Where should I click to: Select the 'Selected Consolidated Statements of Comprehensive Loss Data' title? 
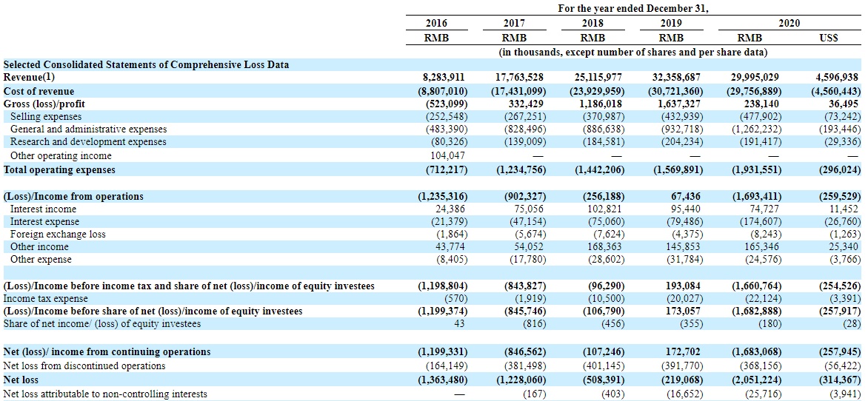pos(147,64)
